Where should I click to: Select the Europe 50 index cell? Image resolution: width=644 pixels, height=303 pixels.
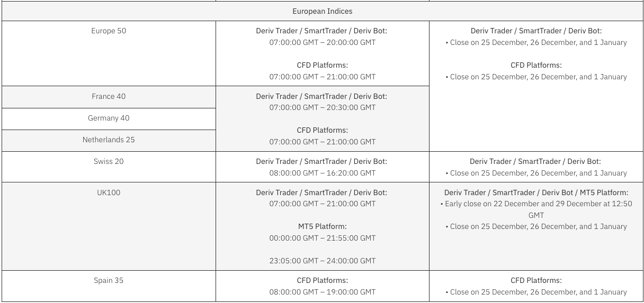coord(109,31)
